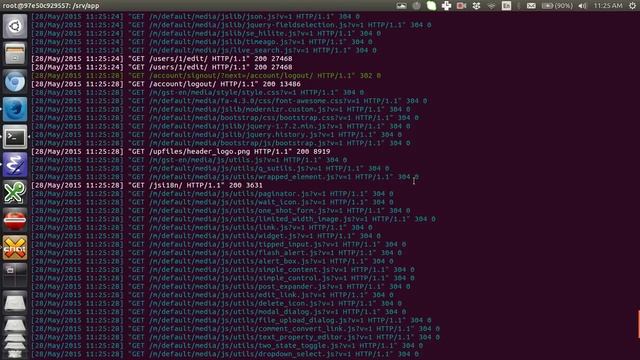
Task: Click the grey round tray indicator
Action: click(x=416, y=6)
